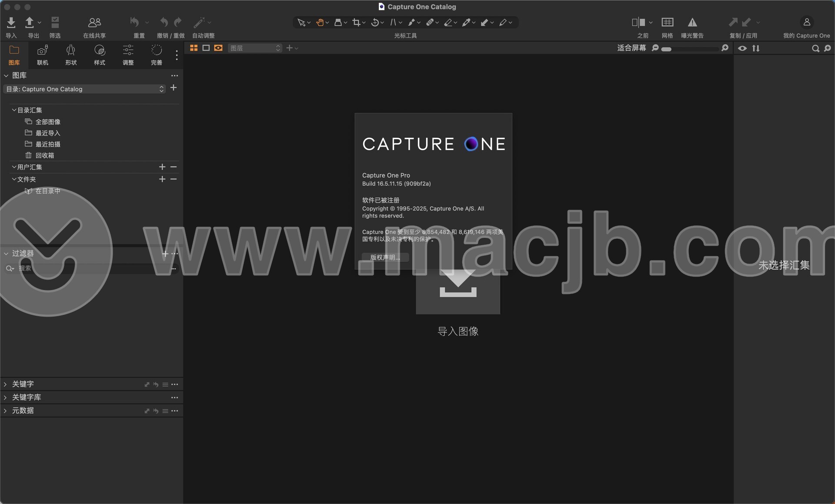Expand the Keywords (关键字) panel

[x=5, y=384]
